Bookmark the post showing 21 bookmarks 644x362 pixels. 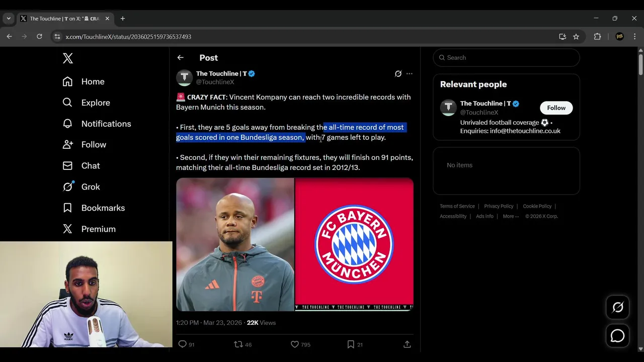click(355, 344)
